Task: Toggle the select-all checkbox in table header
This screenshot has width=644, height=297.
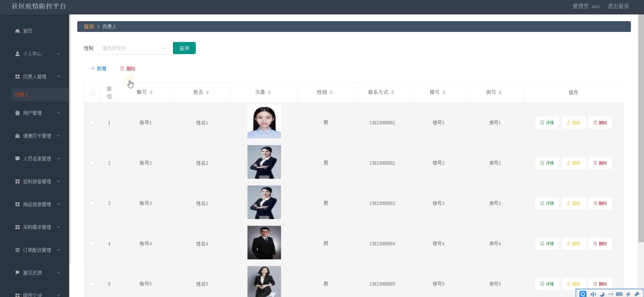Action: [93, 93]
